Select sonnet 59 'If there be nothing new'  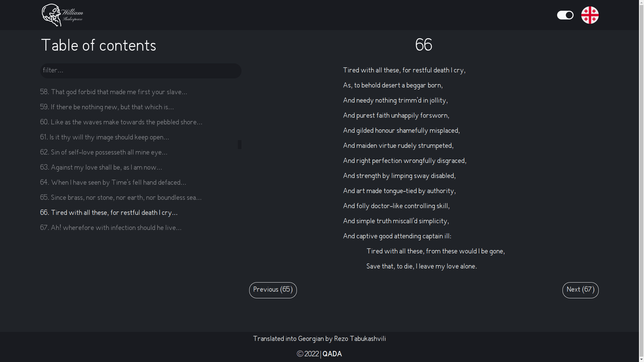(x=107, y=107)
